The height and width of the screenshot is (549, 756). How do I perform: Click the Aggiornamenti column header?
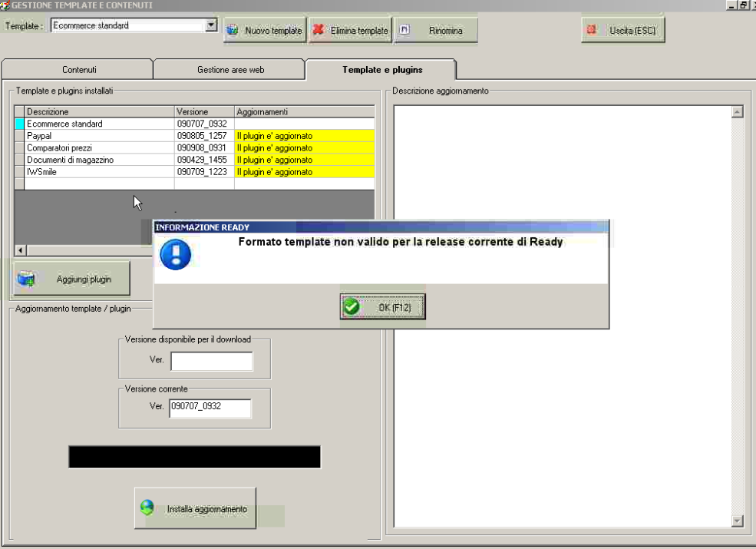pyautogui.click(x=304, y=111)
